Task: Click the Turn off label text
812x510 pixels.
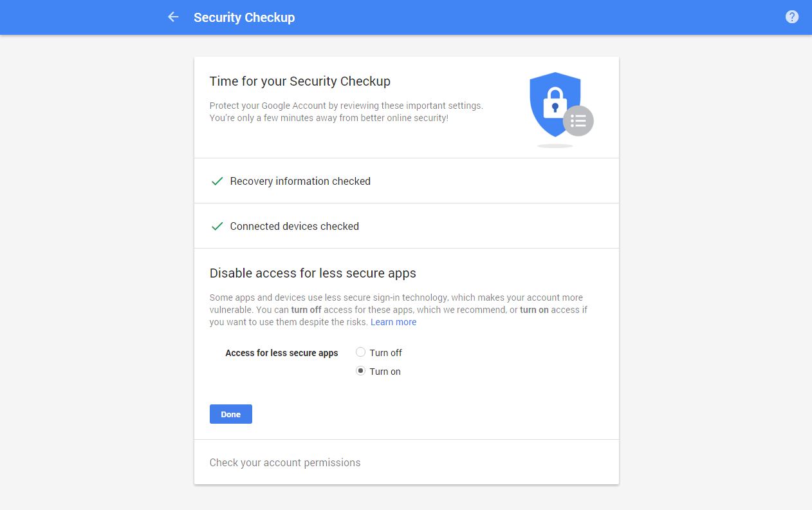Action: pyautogui.click(x=386, y=353)
